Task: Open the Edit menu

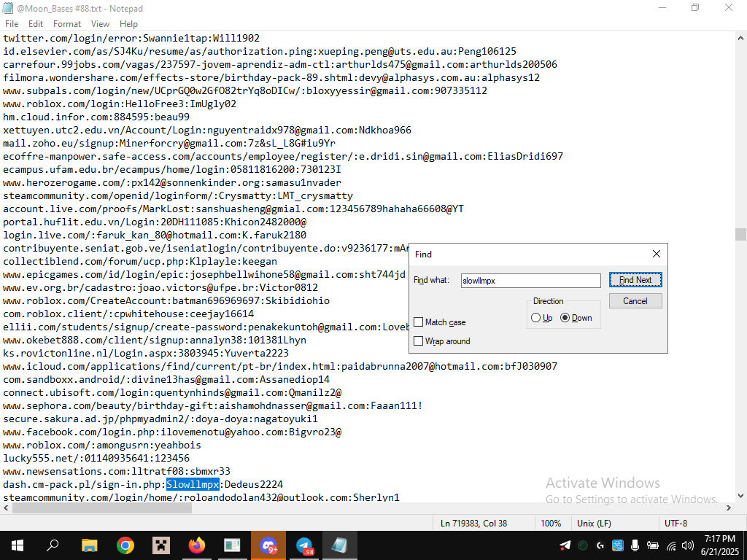Action: click(35, 24)
